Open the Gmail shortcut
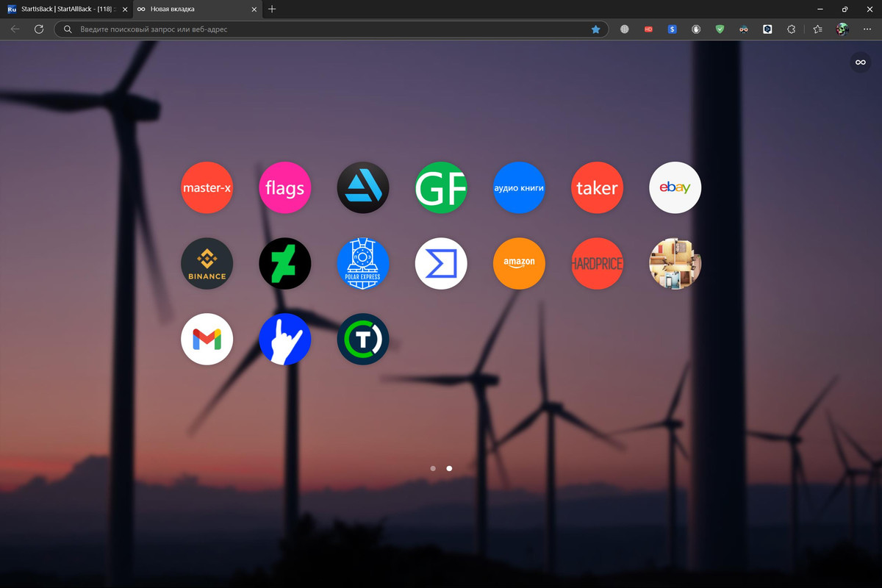Image resolution: width=882 pixels, height=588 pixels. point(207,339)
